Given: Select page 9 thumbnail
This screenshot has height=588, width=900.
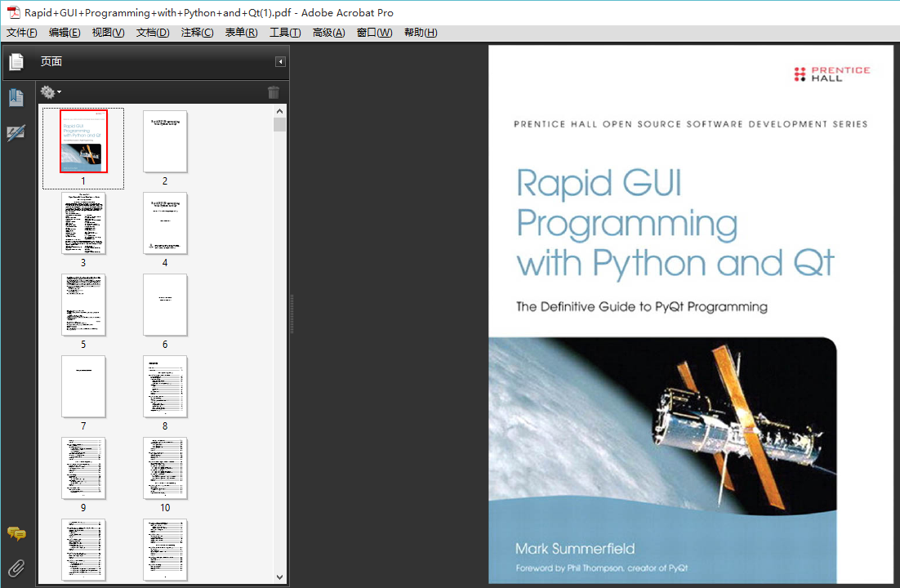Looking at the screenshot, I should pos(84,468).
